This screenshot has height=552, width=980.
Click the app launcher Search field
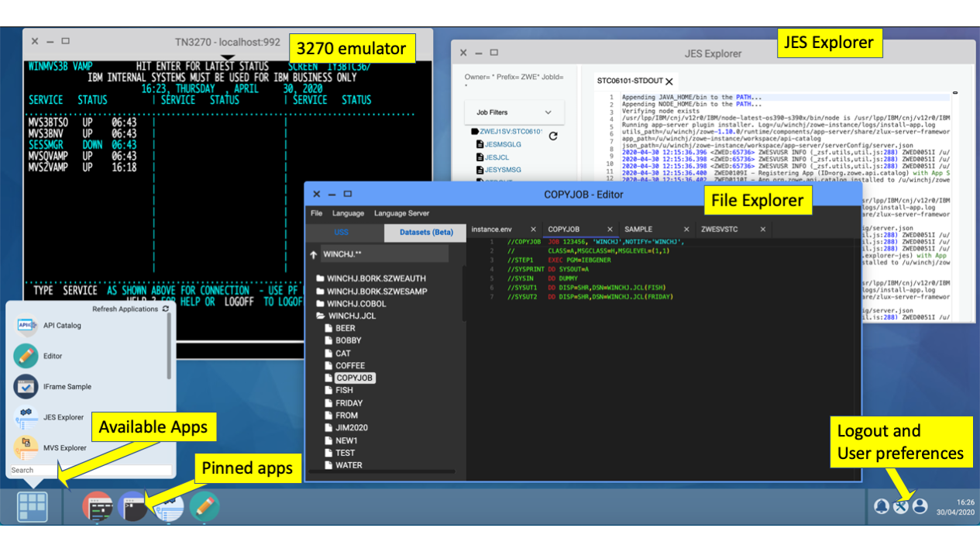pyautogui.click(x=90, y=470)
